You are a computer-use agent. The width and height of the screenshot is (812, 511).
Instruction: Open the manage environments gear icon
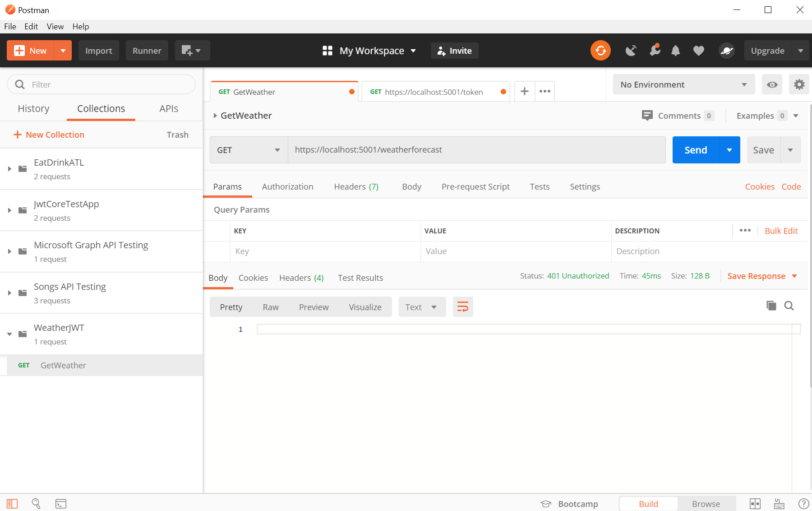[x=799, y=84]
